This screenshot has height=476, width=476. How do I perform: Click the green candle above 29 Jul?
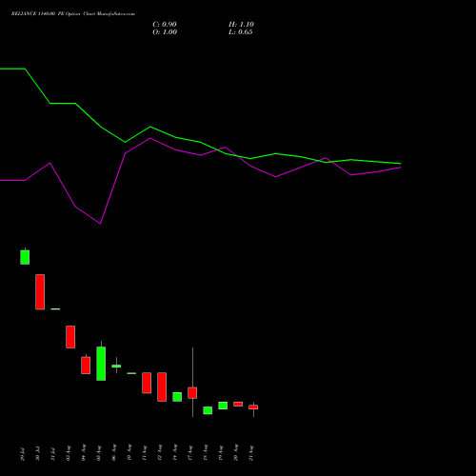pos(25,257)
